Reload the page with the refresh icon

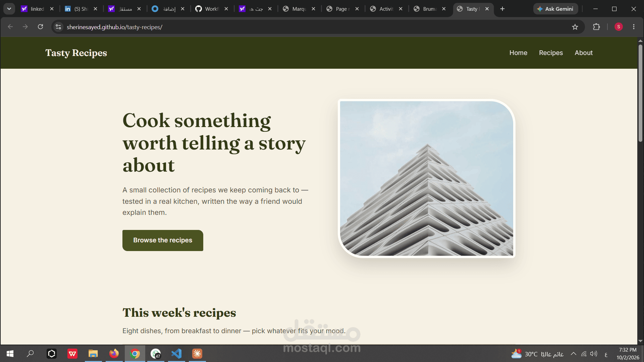tap(40, 27)
